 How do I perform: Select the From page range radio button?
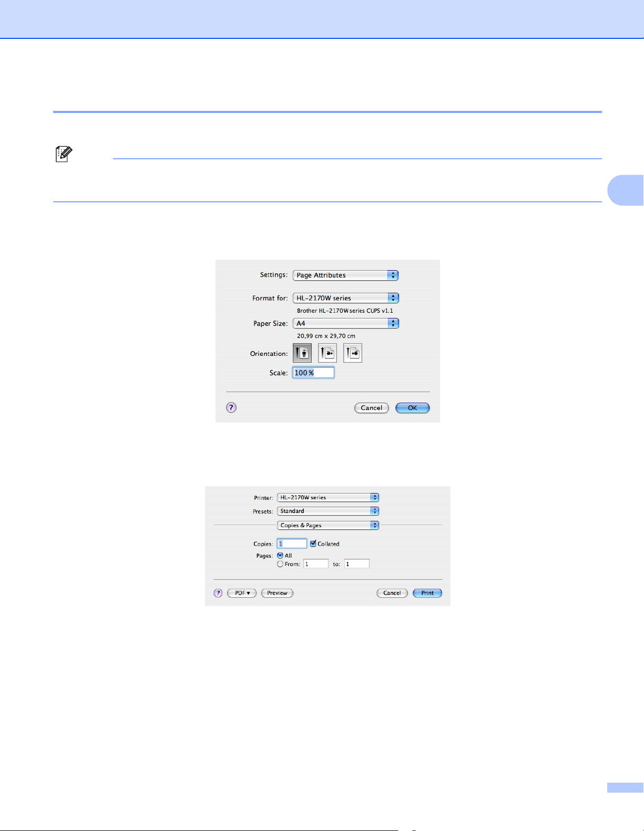point(280,564)
